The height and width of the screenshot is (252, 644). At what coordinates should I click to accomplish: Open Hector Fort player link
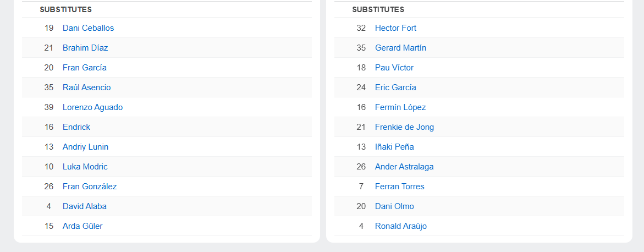coord(395,28)
